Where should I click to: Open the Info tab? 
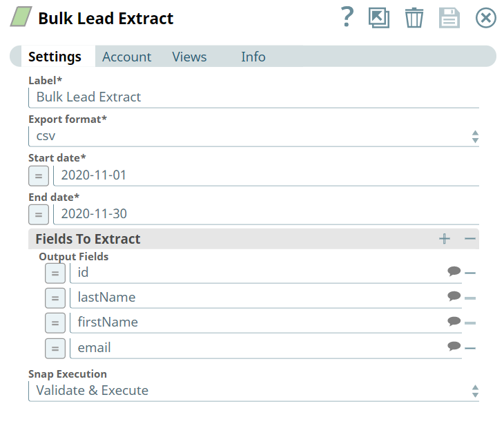click(253, 57)
